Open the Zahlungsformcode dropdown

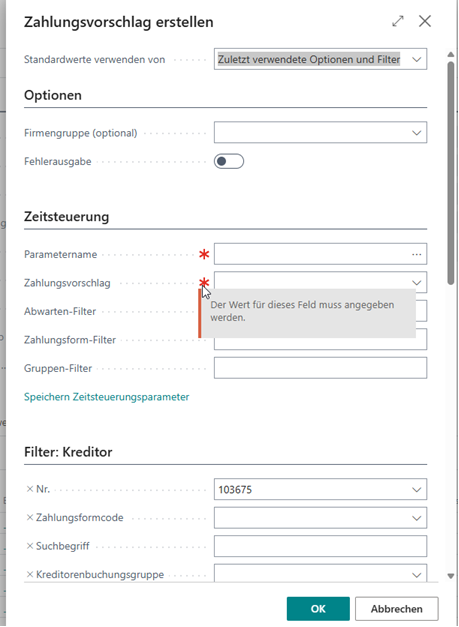417,518
